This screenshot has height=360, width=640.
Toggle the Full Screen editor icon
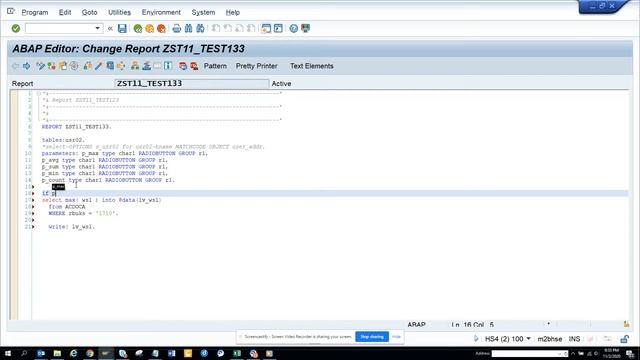click(157, 66)
